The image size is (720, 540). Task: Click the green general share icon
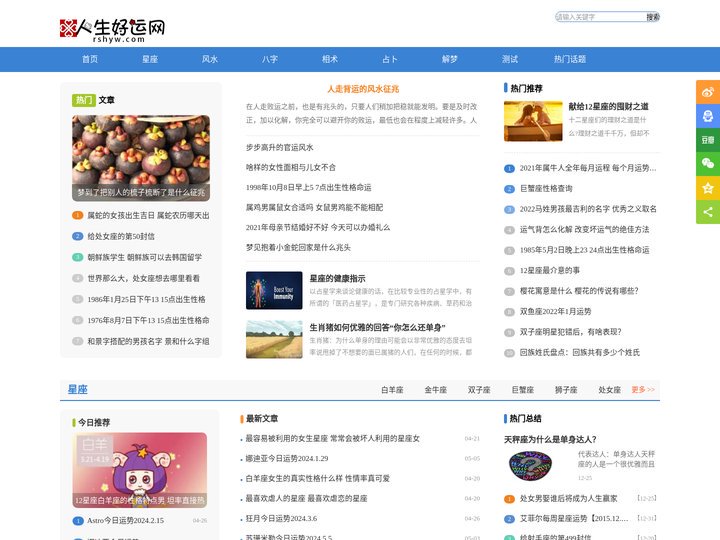[708, 212]
